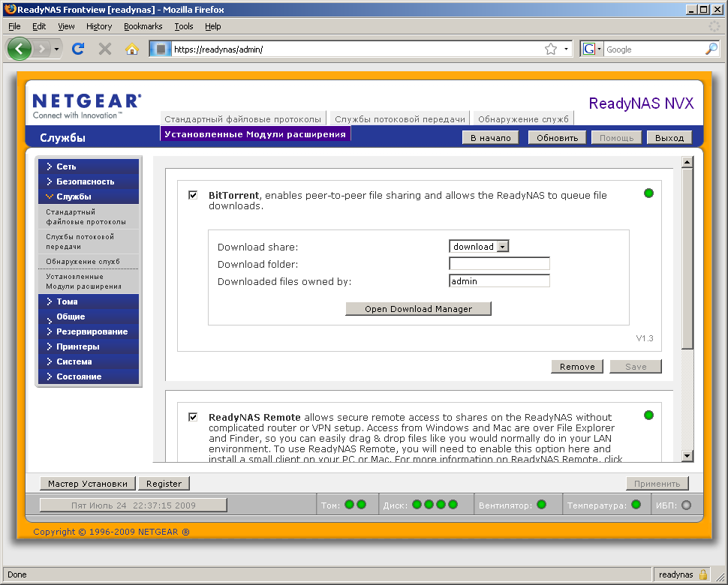
Task: Switch to Обнаружение служб tab
Action: [523, 119]
